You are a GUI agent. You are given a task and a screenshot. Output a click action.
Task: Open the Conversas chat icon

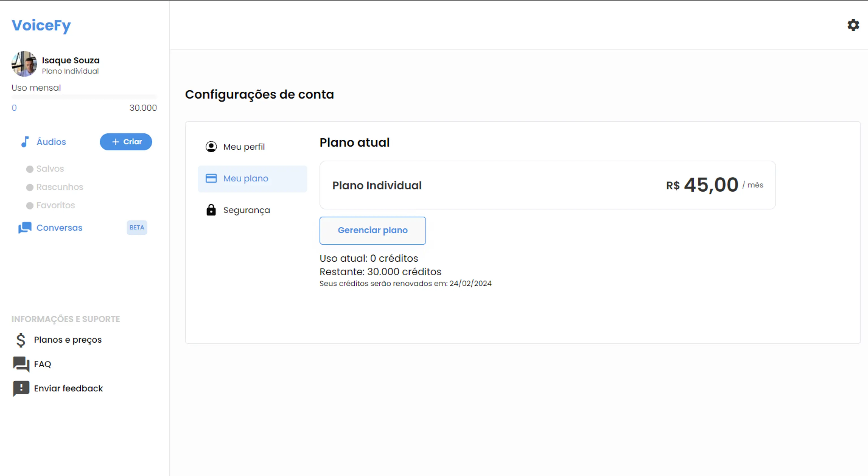pos(24,228)
